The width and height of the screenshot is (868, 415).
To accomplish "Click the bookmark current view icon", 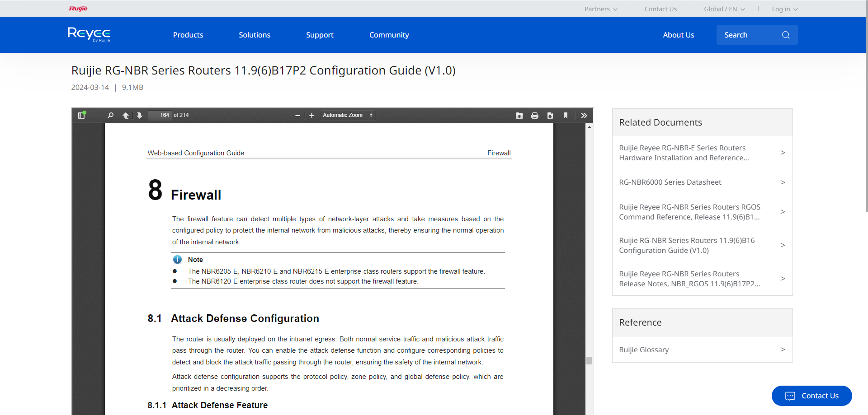I will pos(566,116).
